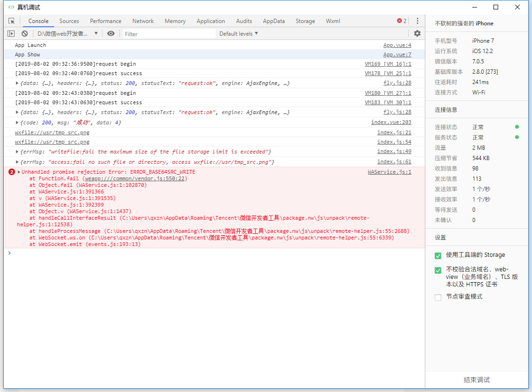The image size is (532, 392).
Task: Toggle the 不校验合法域名 checkbox
Action: pyautogui.click(x=438, y=270)
